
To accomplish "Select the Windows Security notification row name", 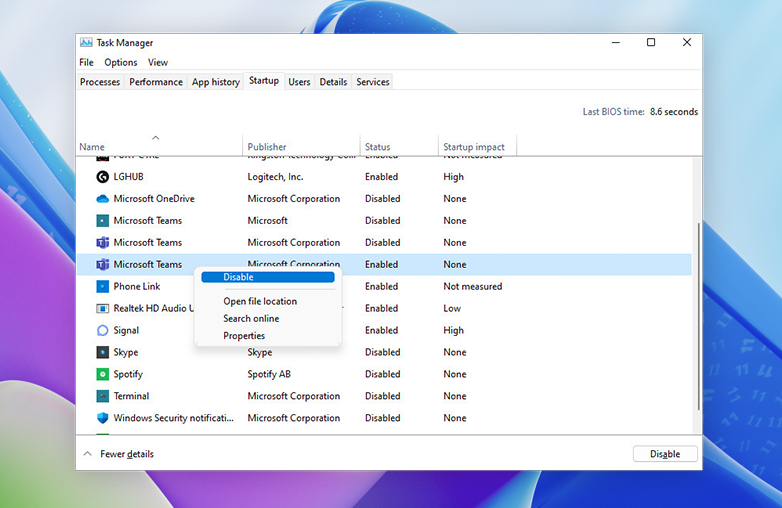I will 173,418.
